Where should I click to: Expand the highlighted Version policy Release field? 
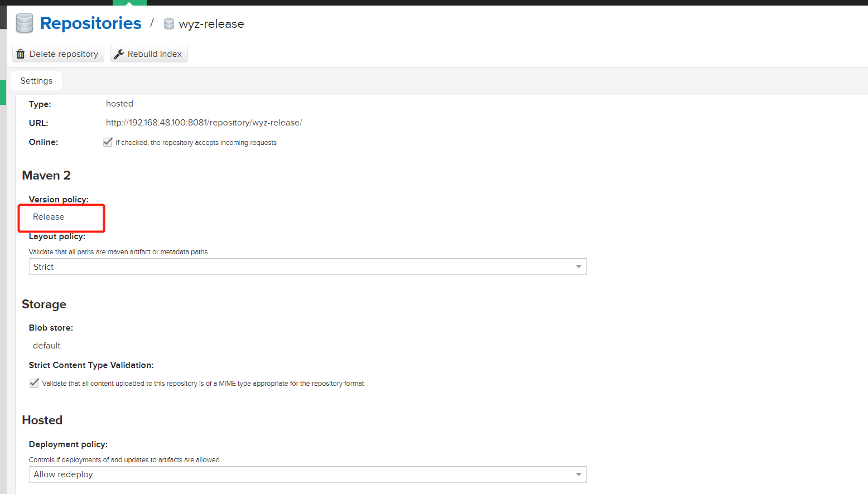[61, 217]
